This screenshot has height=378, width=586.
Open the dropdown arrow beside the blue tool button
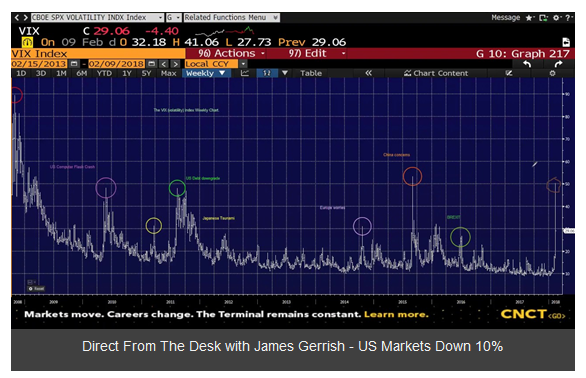[x=285, y=73]
